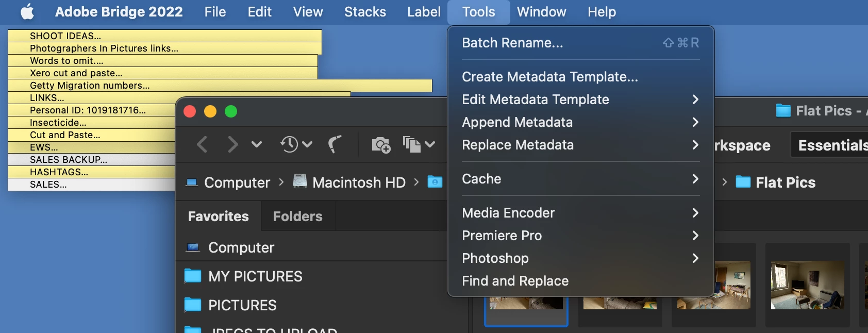Switch to the Folders tab

(x=298, y=216)
